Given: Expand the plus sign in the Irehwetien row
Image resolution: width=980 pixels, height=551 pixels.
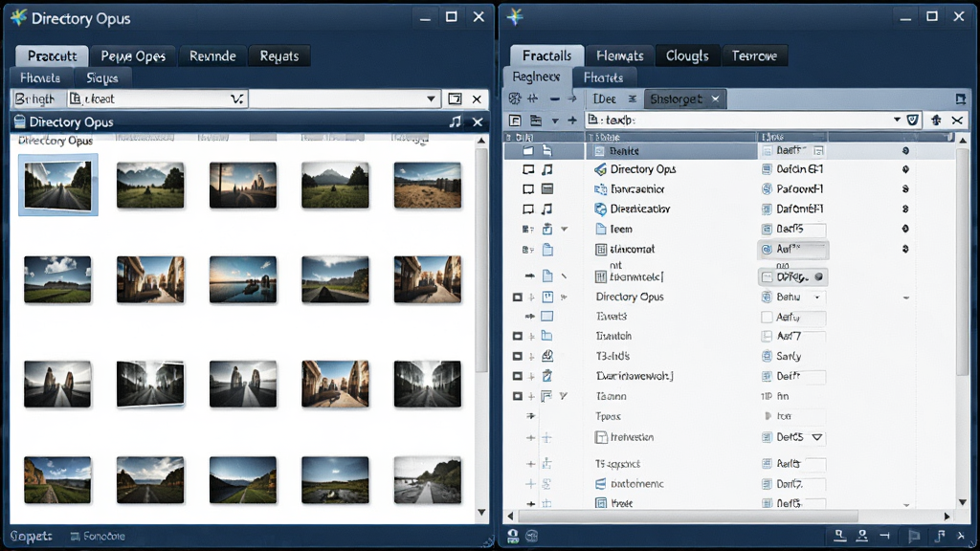Looking at the screenshot, I should pyautogui.click(x=530, y=438).
